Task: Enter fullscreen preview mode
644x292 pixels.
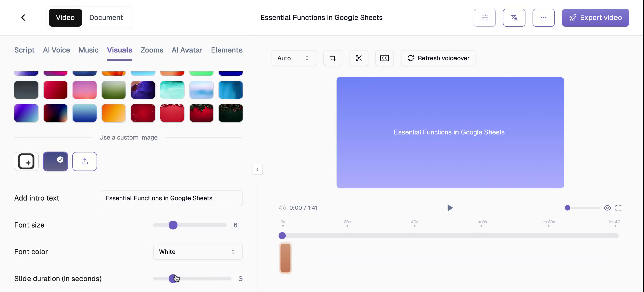Action: pyautogui.click(x=618, y=208)
